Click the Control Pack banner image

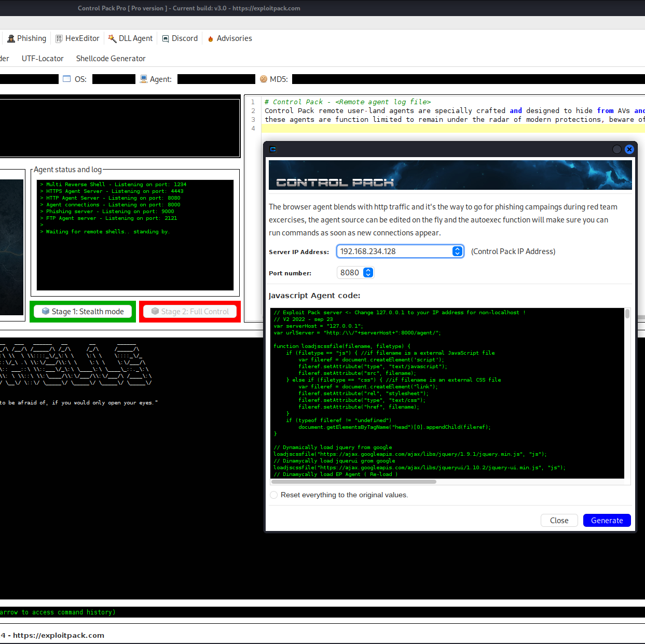tap(450, 175)
